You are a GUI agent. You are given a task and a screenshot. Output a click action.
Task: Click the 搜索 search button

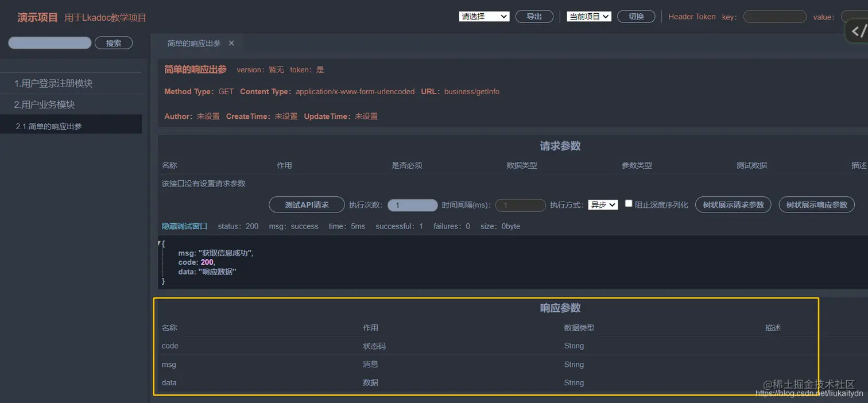point(113,42)
